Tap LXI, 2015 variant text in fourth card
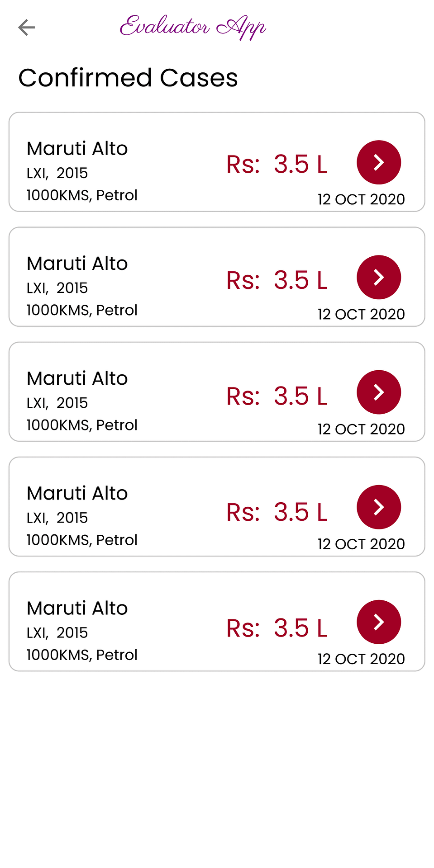Viewport: 434px width, 868px height. pyautogui.click(x=57, y=518)
